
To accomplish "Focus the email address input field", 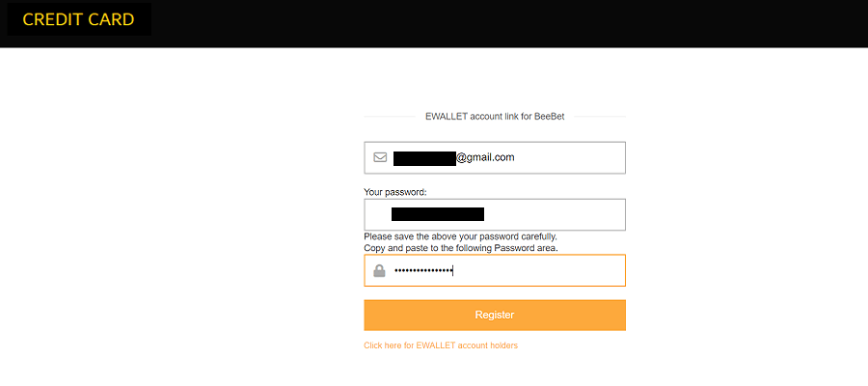I will coord(495,158).
